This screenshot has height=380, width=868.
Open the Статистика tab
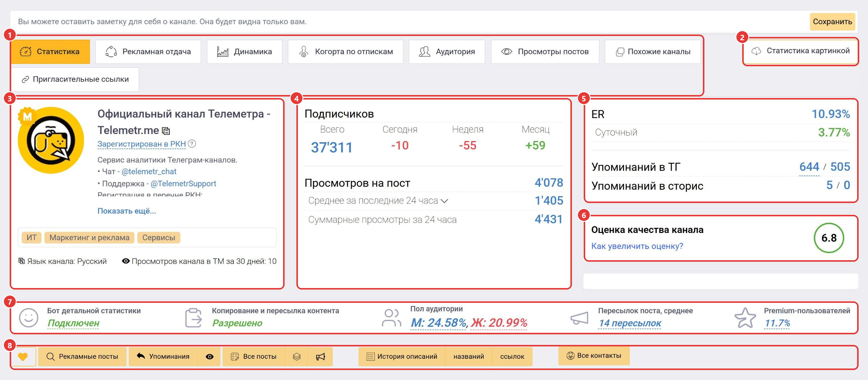click(51, 52)
